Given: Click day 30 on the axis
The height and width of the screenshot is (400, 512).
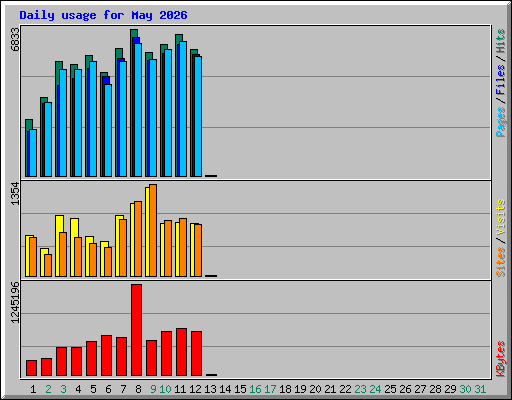Looking at the screenshot, I should [465, 389].
